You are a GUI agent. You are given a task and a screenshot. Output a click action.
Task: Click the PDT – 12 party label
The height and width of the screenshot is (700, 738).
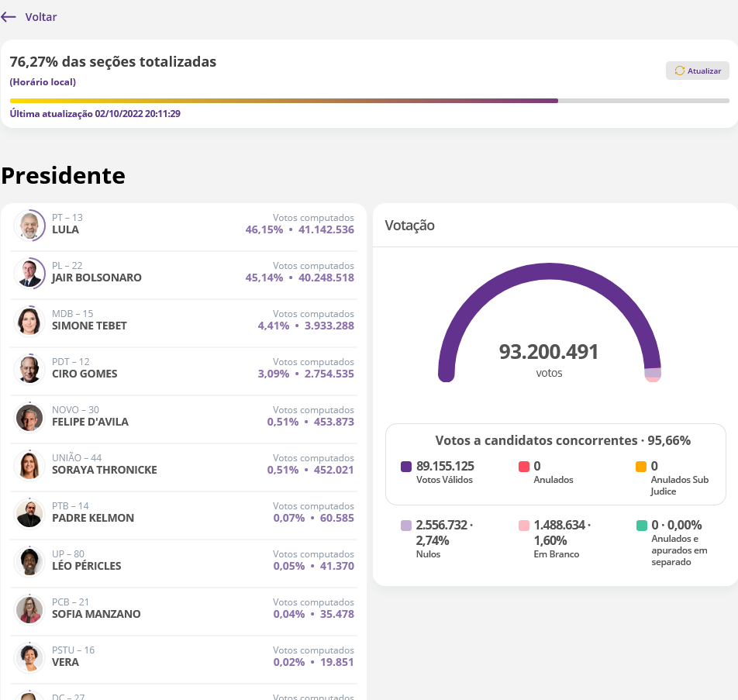(71, 361)
